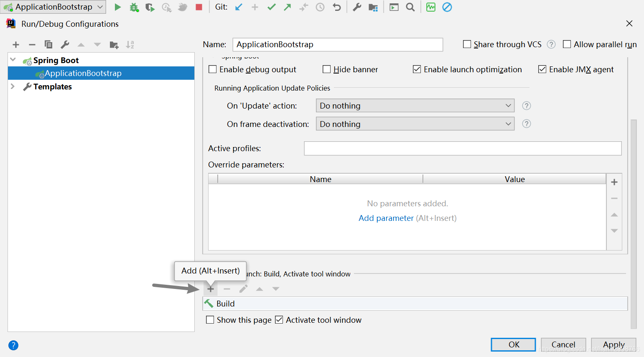Image resolution: width=644 pixels, height=357 pixels.
Task: Update project via Git blue arrow
Action: (x=239, y=7)
